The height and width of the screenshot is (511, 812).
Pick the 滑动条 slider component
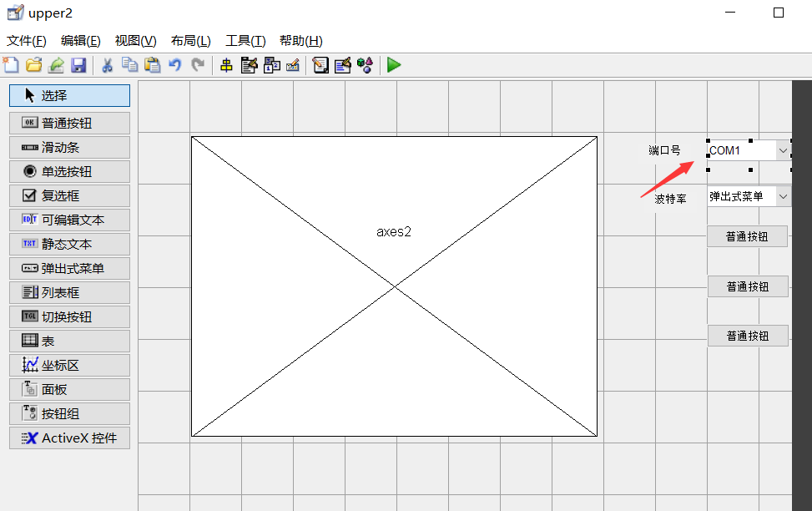pos(69,147)
